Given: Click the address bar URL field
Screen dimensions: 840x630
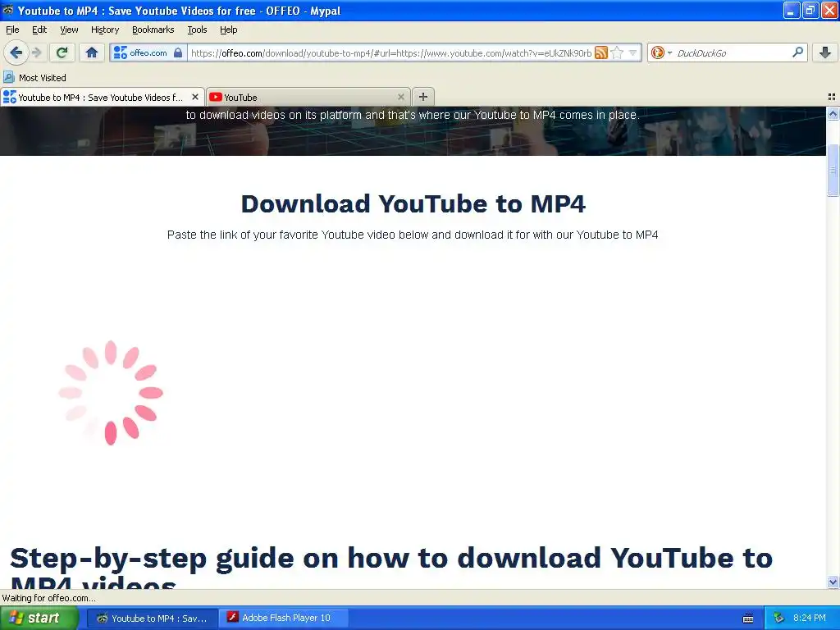Looking at the screenshot, I should coord(391,53).
